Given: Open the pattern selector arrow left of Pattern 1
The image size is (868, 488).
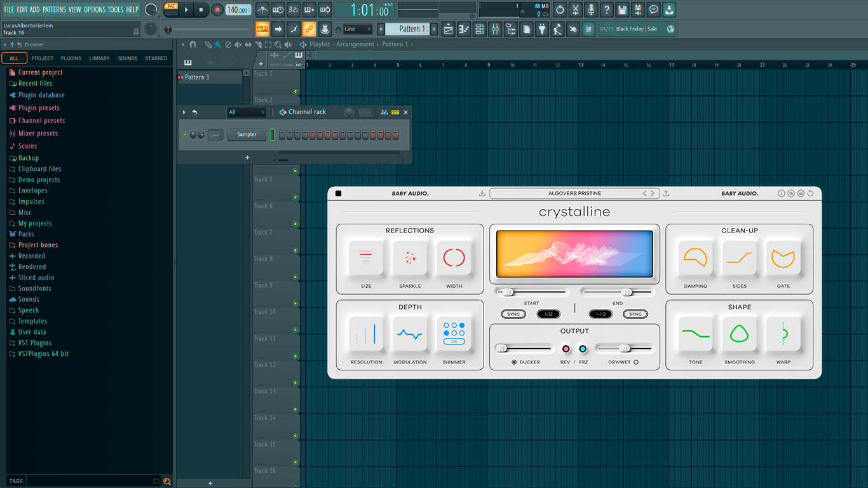Looking at the screenshot, I should click(x=381, y=29).
